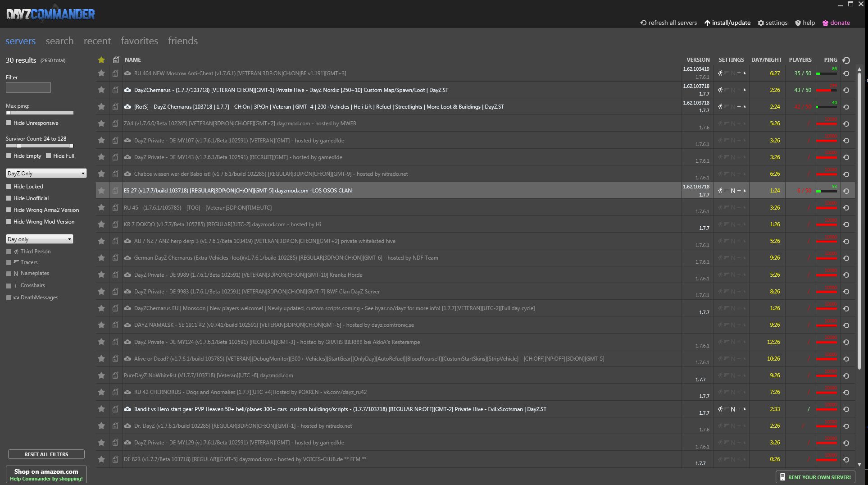Open the recent tab
This screenshot has height=485, width=868.
(x=97, y=41)
